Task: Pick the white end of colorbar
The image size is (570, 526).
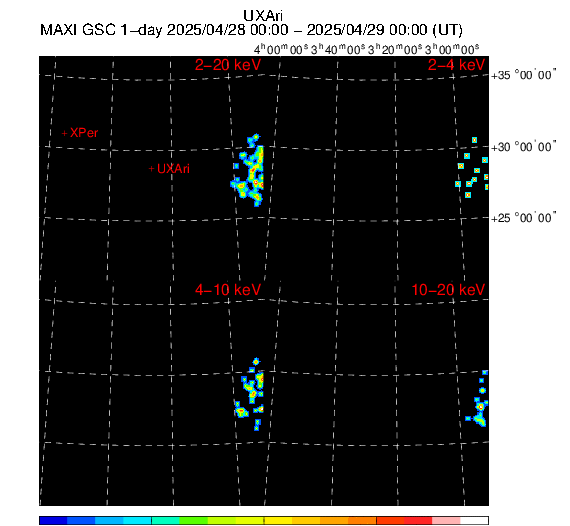Action: click(474, 520)
